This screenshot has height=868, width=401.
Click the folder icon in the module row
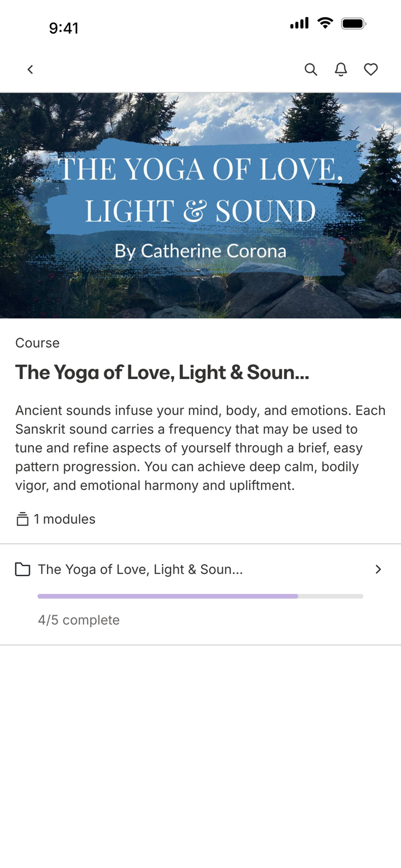22,569
